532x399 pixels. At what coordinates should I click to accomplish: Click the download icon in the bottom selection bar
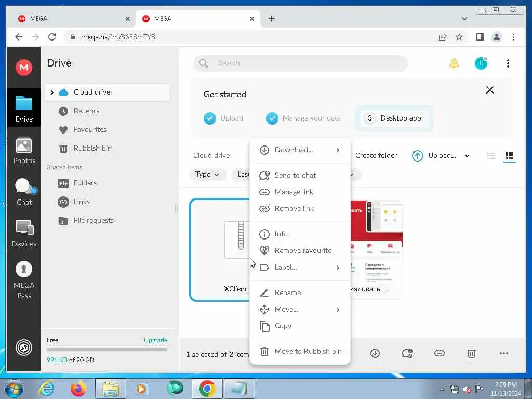[375, 353]
